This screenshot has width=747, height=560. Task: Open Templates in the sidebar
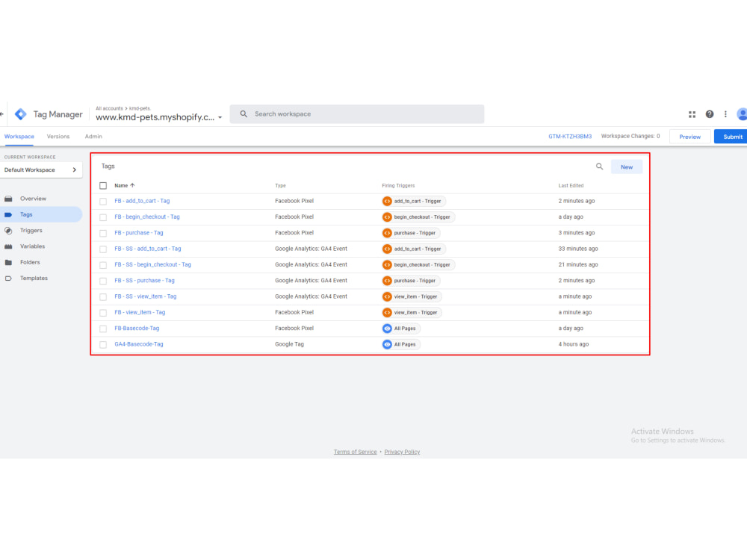[34, 279]
